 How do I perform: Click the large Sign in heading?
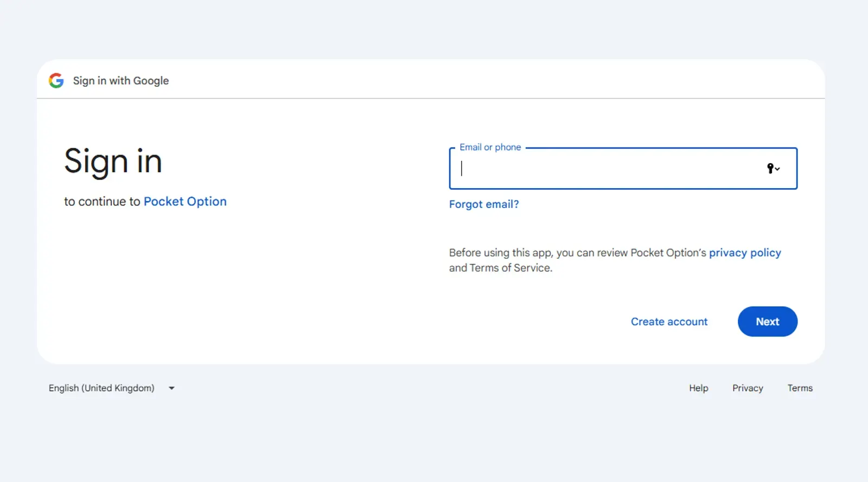(x=113, y=162)
